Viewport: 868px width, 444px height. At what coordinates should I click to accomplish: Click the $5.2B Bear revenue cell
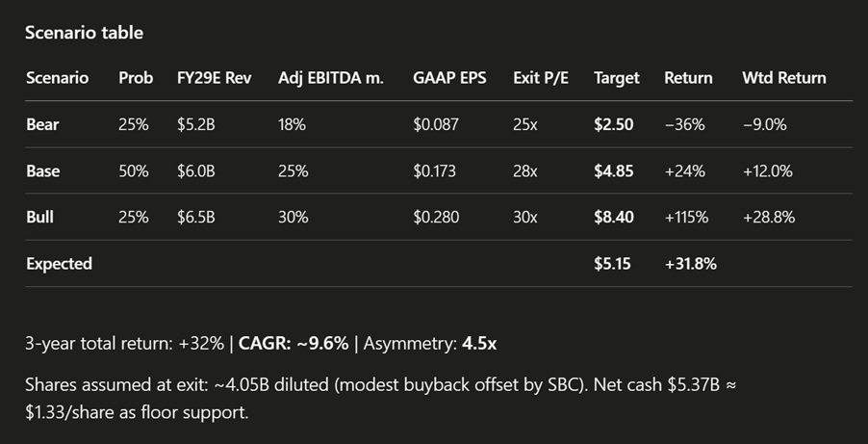[195, 124]
